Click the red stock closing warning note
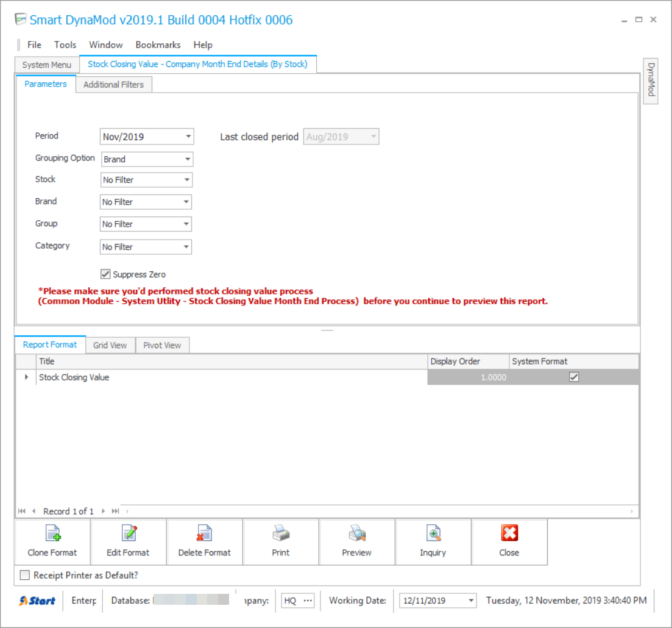Screen dimensions: 672x628 [292, 296]
